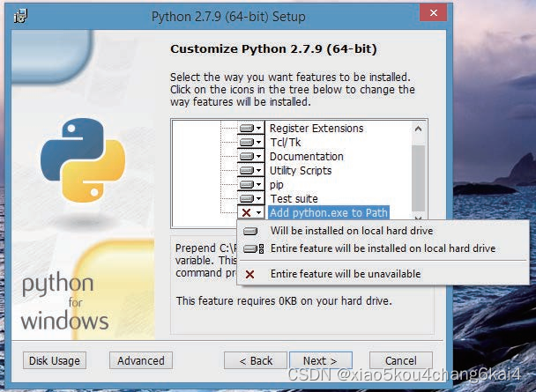Select the Add python.exe to Path row
This screenshot has height=392, width=536.
pos(329,212)
